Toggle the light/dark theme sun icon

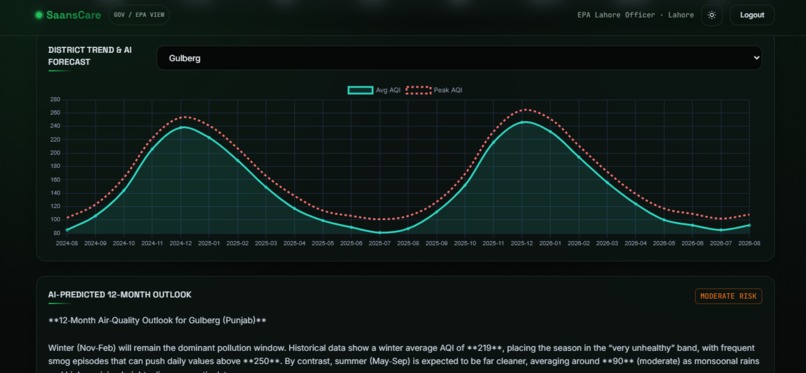click(711, 15)
